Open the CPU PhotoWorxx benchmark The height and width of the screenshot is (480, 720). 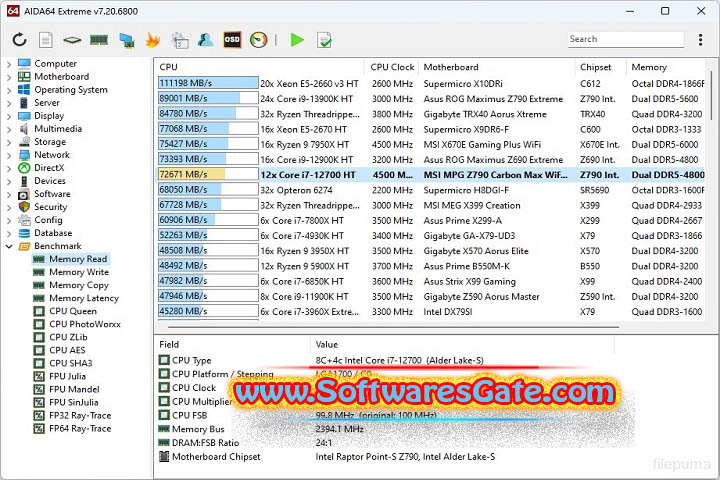tap(85, 324)
